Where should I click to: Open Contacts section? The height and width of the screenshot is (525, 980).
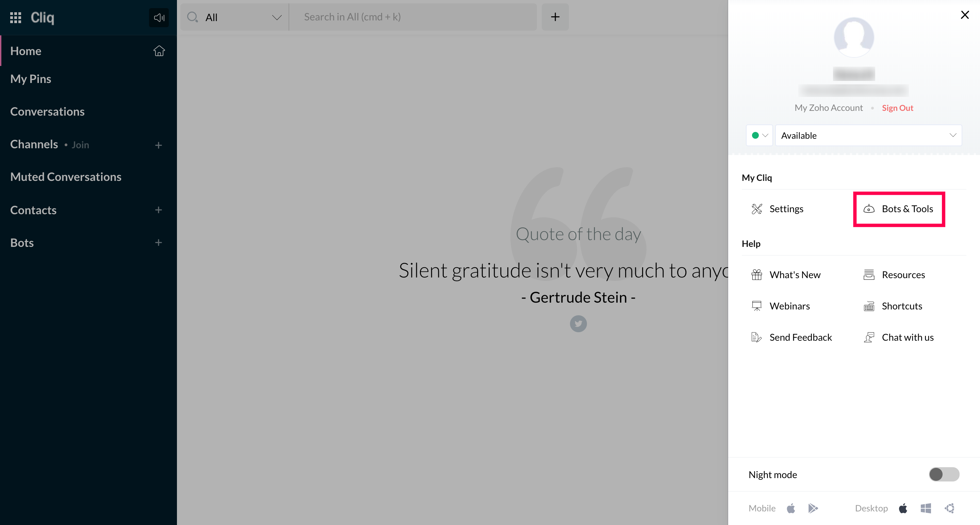click(x=33, y=210)
